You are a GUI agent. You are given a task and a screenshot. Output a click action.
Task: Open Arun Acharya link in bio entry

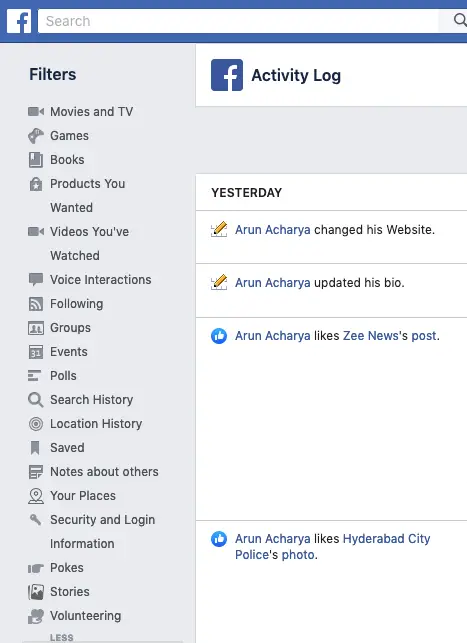point(273,283)
